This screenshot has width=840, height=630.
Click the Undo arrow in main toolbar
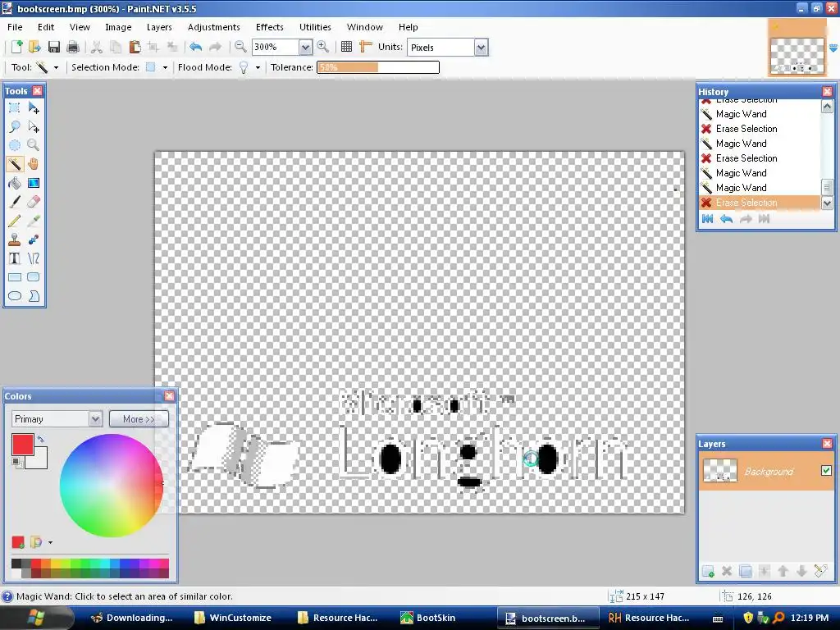[x=195, y=47]
